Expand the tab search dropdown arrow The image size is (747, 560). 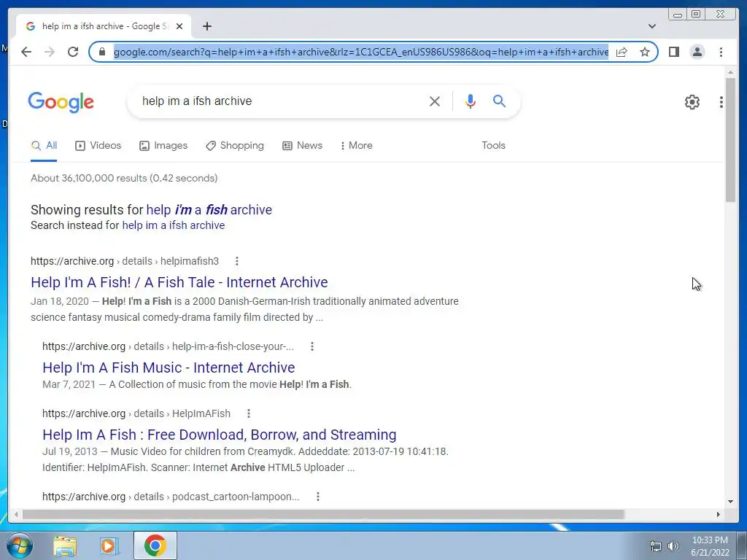click(x=651, y=26)
